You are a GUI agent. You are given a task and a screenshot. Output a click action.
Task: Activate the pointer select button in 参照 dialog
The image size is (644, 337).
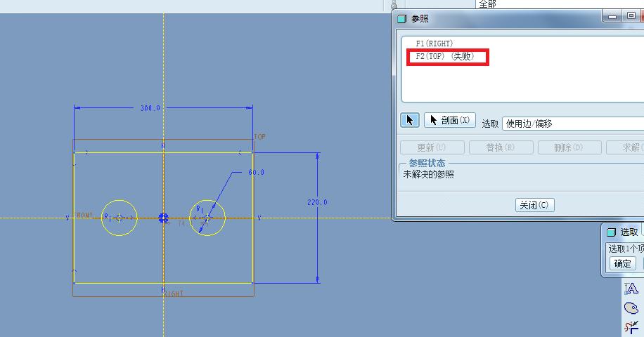(409, 120)
